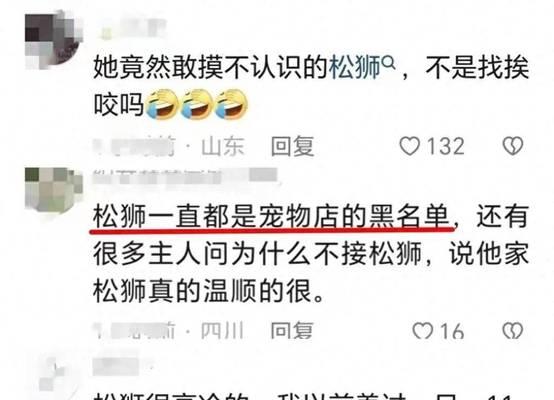View the second commenter's avatar

[53, 191]
